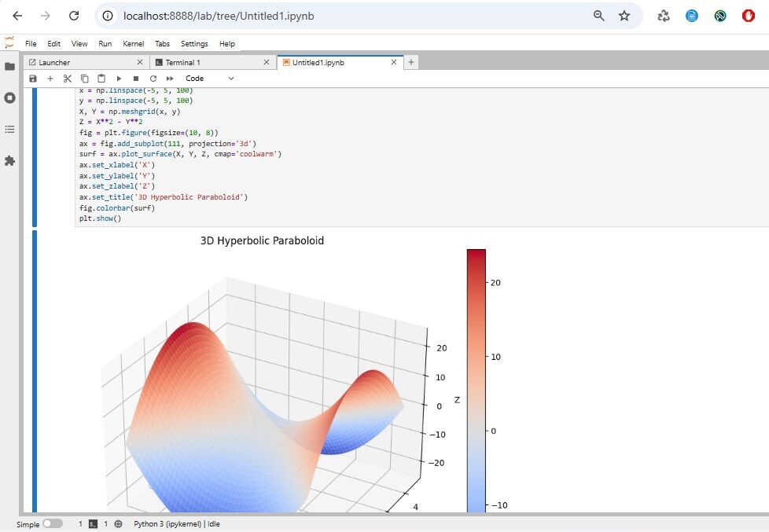This screenshot has height=532, width=769.
Task: Open the Table of Contents sidebar
Action: [x=10, y=129]
